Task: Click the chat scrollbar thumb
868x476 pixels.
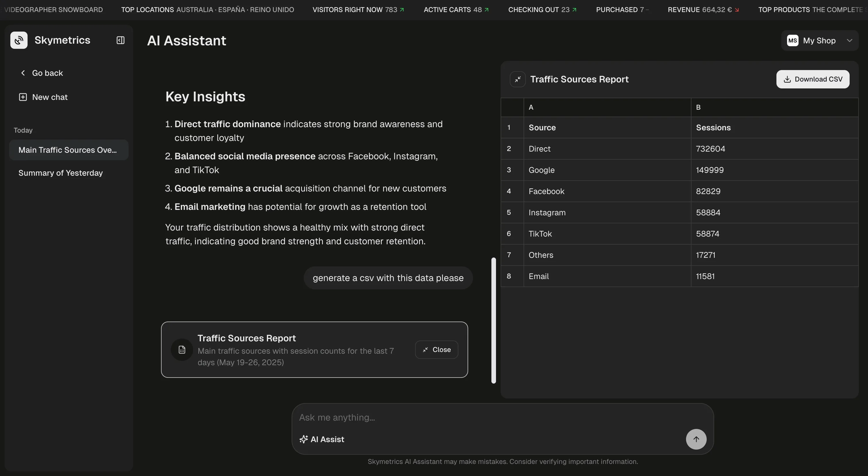Action: coord(494,320)
